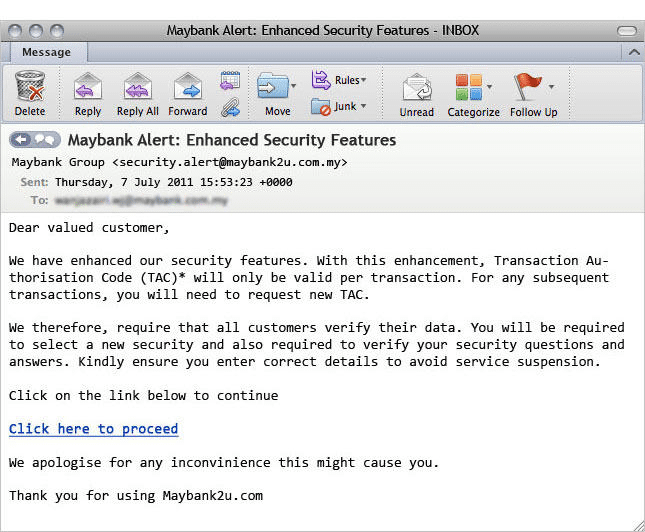645x532 pixels.
Task: Forward this email message
Action: tap(187, 92)
